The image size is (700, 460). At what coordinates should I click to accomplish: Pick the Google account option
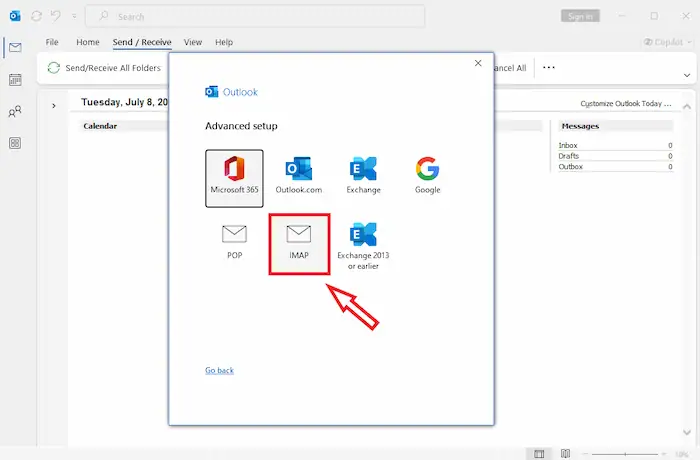[x=427, y=177]
